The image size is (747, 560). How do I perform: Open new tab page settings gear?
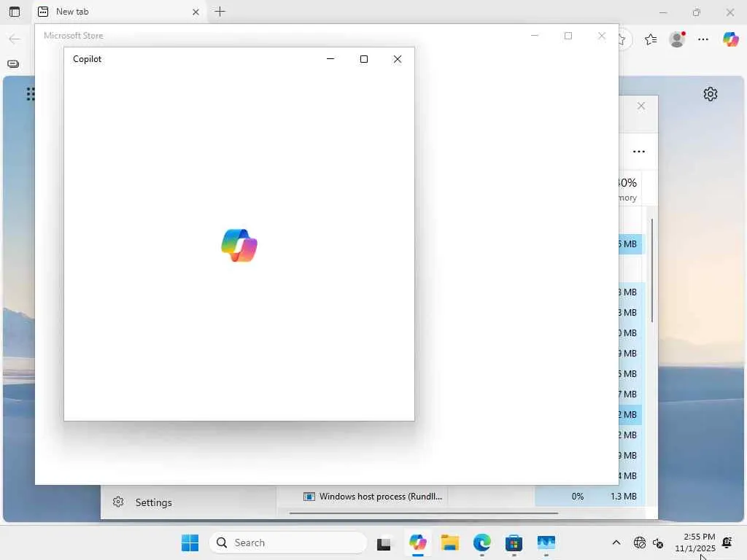711,94
